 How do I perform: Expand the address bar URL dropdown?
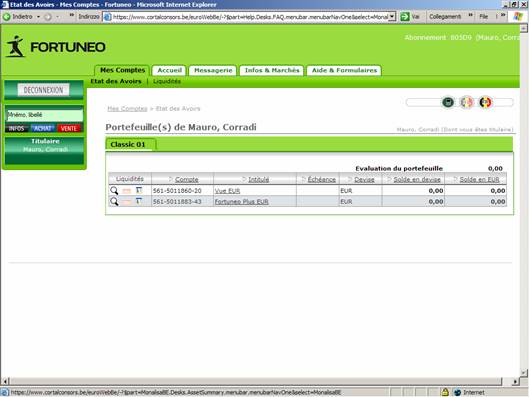pyautogui.click(x=392, y=16)
